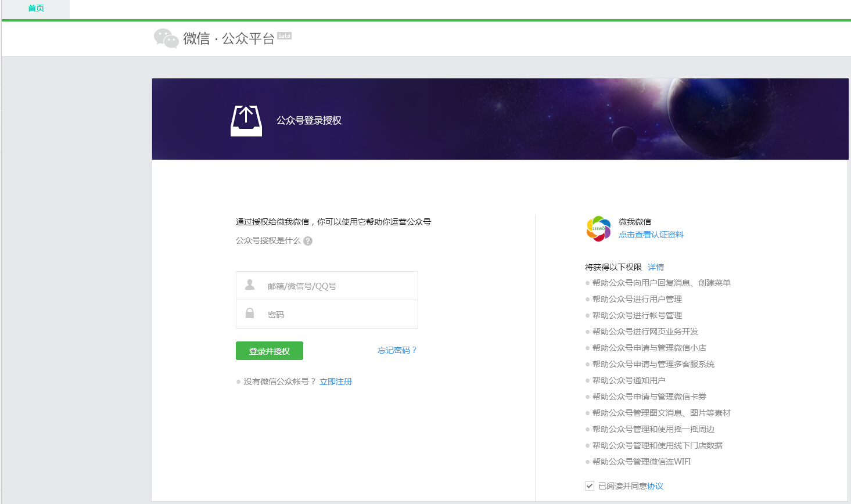
Task: Open the 点击查看认证资料 link
Action: coord(651,235)
